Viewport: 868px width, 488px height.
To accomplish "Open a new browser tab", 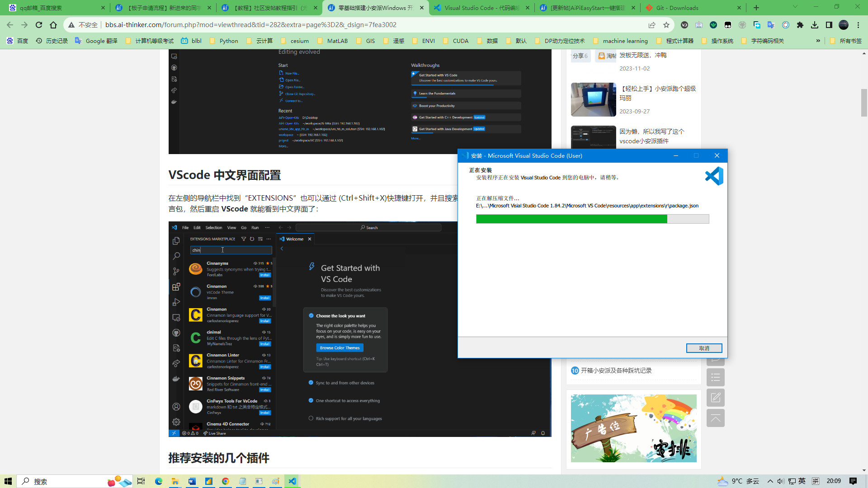I will pyautogui.click(x=756, y=8).
